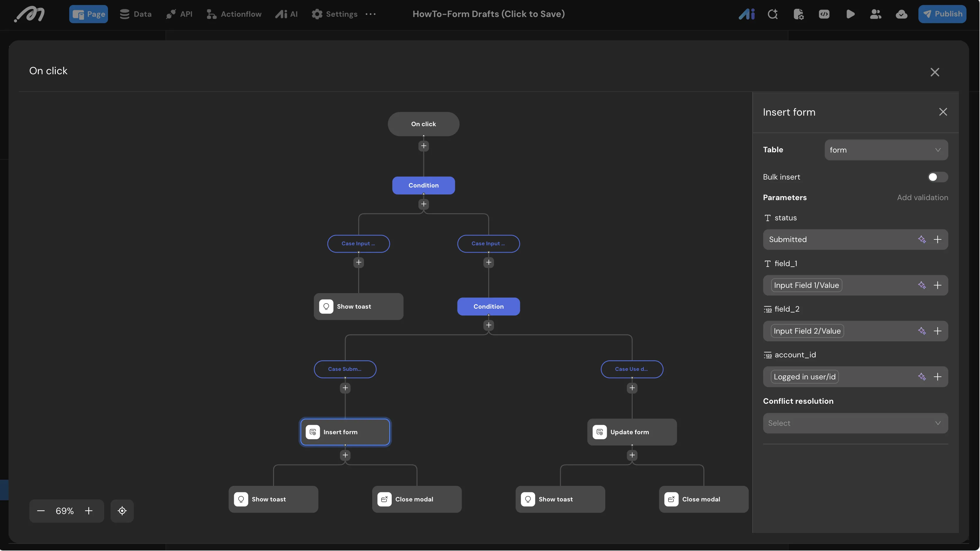This screenshot has width=980, height=551.
Task: Add a node below Case Subm... branch
Action: 345,388
